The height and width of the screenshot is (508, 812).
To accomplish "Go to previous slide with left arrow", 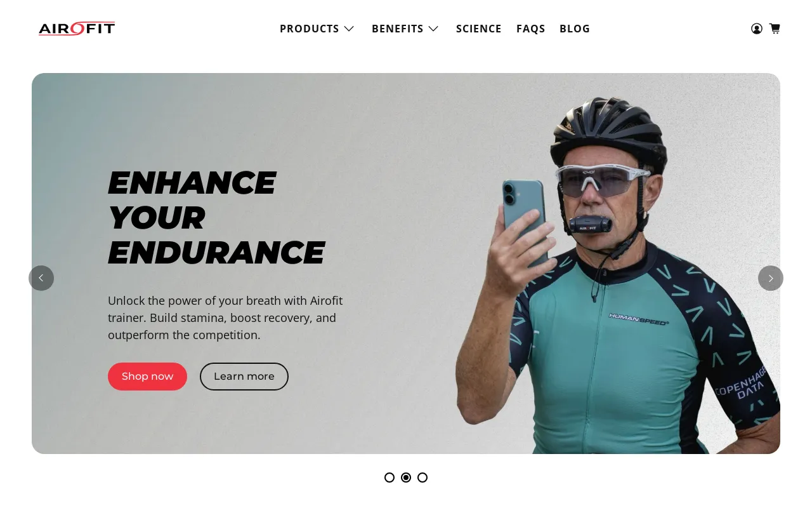I will (41, 278).
